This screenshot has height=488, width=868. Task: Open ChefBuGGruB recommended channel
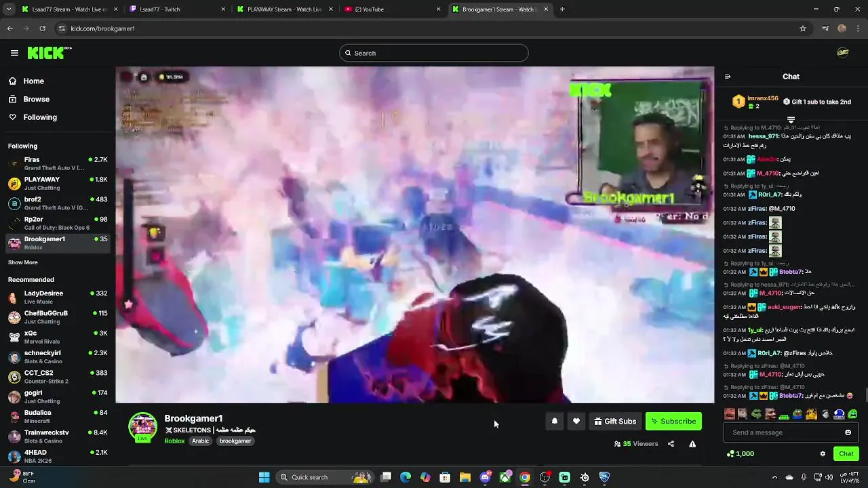[57, 317]
